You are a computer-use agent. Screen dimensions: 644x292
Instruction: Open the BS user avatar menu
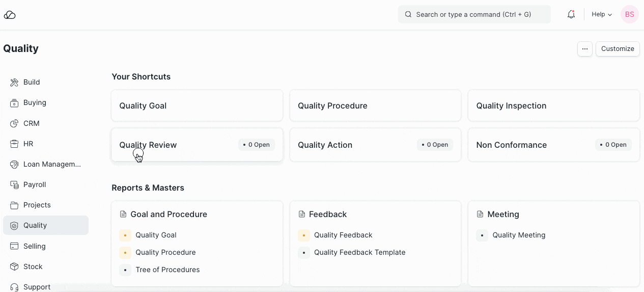(629, 14)
